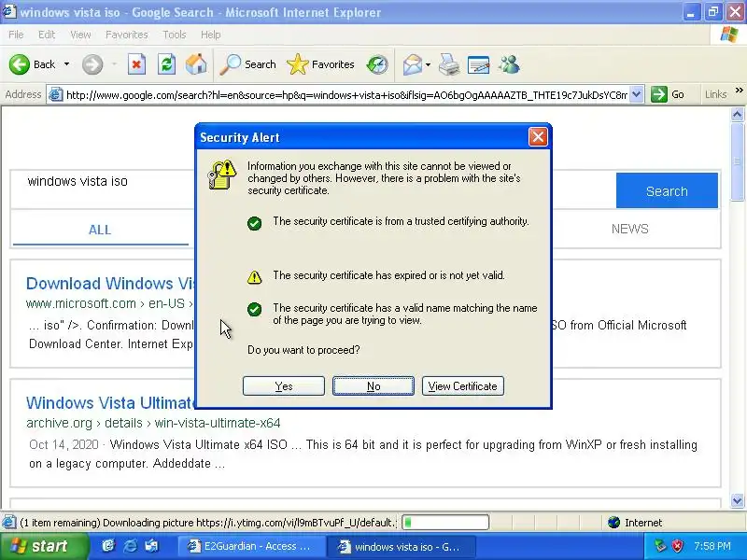Expand the Links toolbar chevron
The image size is (747, 560).
pyautogui.click(x=739, y=91)
